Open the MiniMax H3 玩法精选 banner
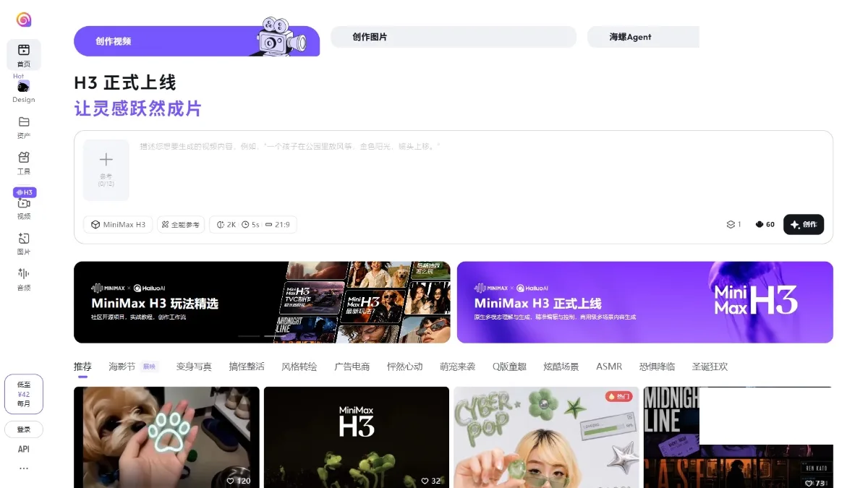 coord(262,302)
